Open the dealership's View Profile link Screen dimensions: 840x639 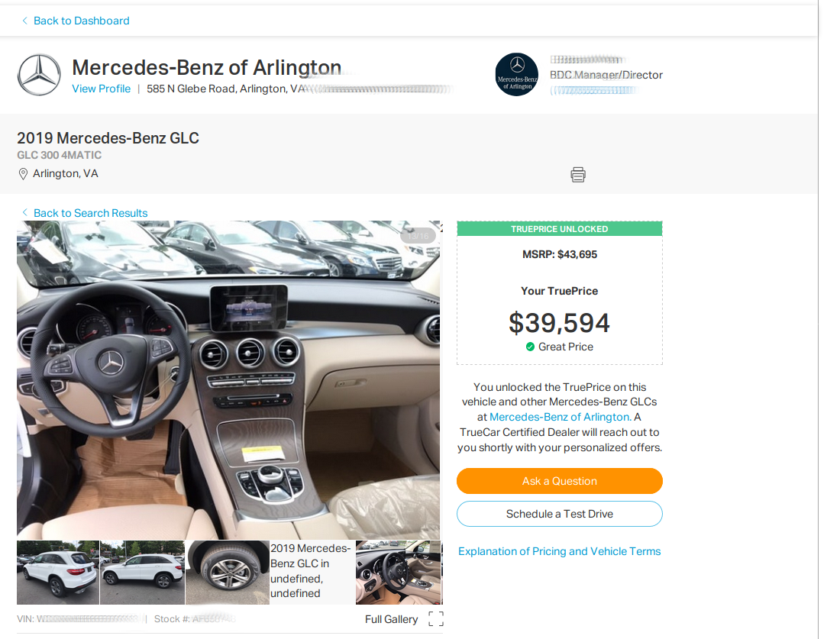101,89
